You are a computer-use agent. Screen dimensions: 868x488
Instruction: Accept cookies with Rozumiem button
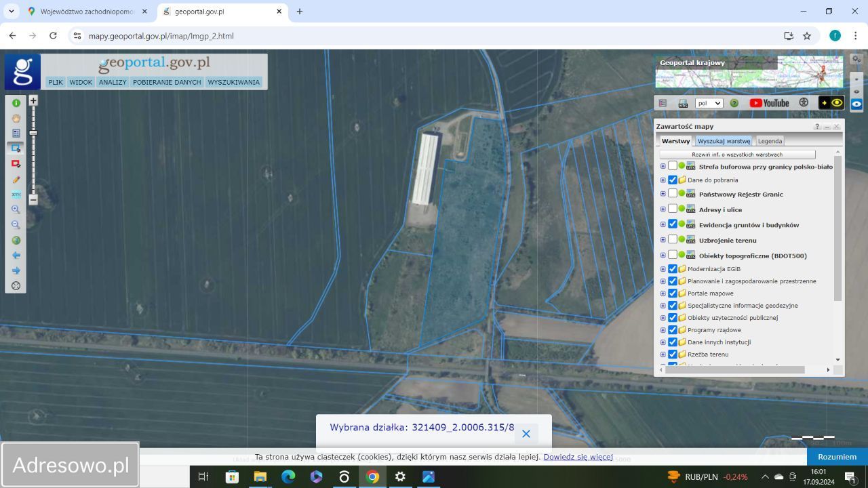(x=837, y=457)
